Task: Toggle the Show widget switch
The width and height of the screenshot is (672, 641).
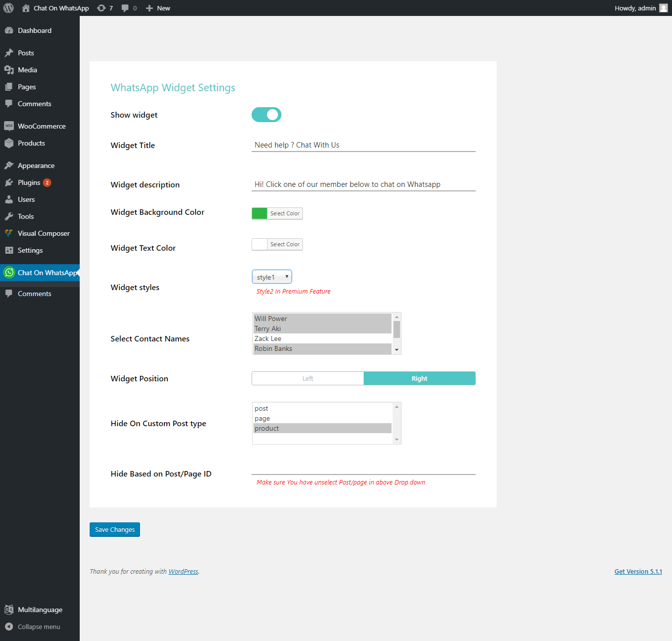Action: [x=267, y=115]
